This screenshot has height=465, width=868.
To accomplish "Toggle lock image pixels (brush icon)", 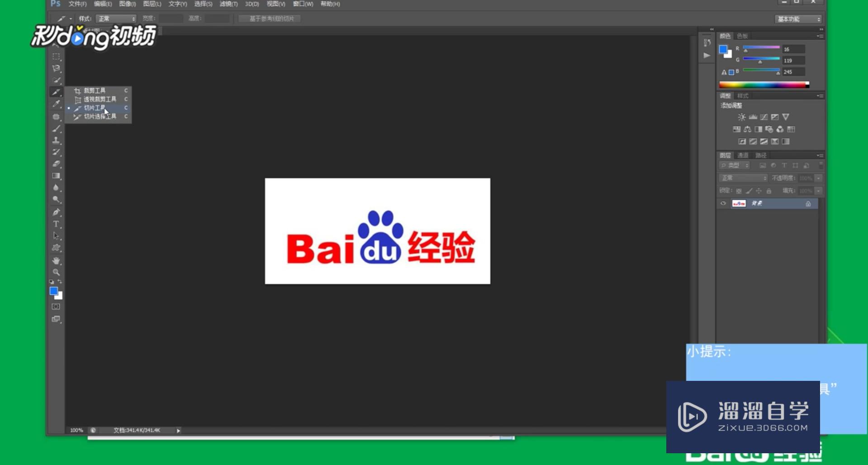I will pyautogui.click(x=749, y=191).
